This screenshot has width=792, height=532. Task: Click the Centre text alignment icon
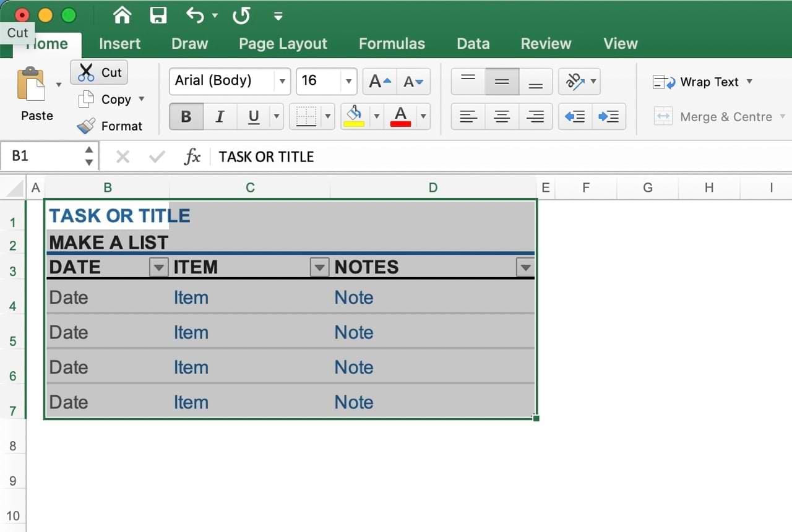[502, 116]
